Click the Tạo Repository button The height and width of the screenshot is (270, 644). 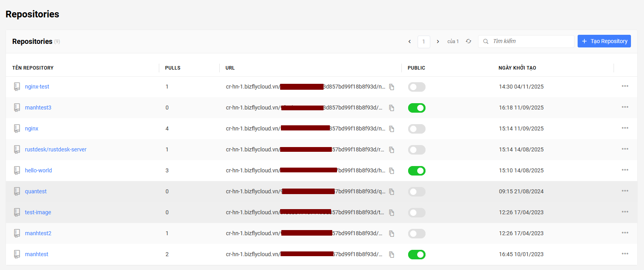[604, 41]
